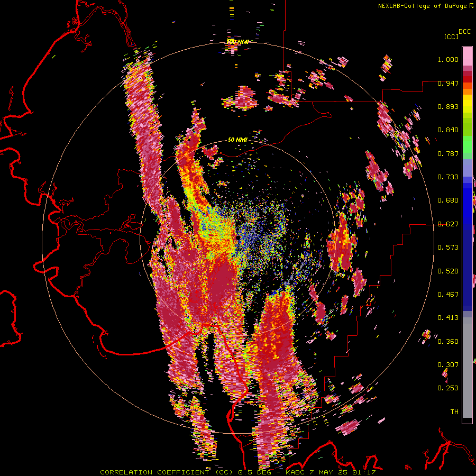This screenshot has height=476, width=476.
Task: Click the Correlation Coefficient caption at bottom
Action: 237,472
